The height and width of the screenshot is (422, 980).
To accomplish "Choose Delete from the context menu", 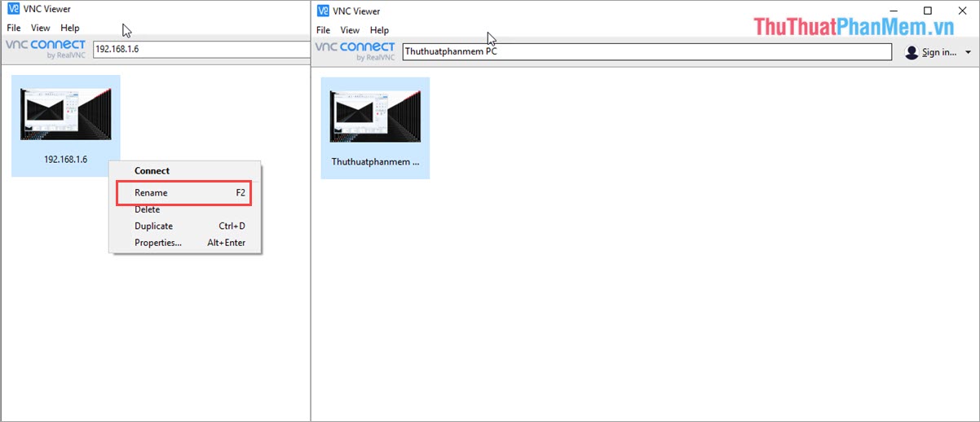I will coord(186,209).
